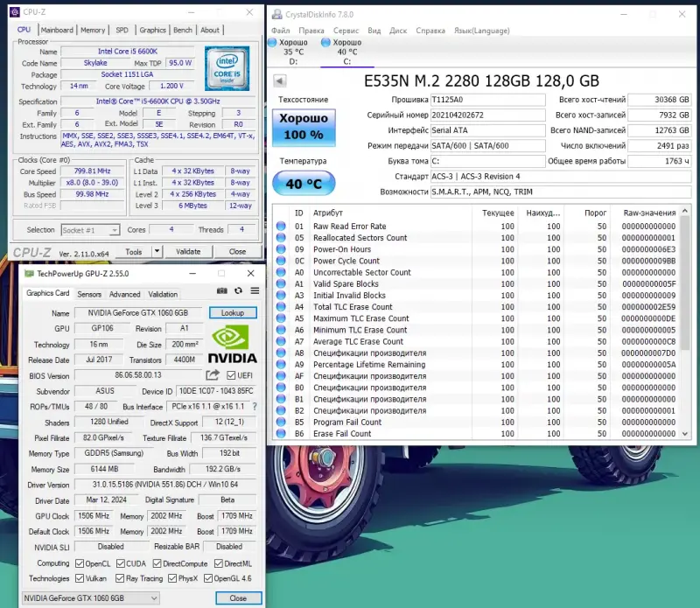Click status dot for Percentage Lifetime Remaining
700x608 pixels.
[281, 364]
